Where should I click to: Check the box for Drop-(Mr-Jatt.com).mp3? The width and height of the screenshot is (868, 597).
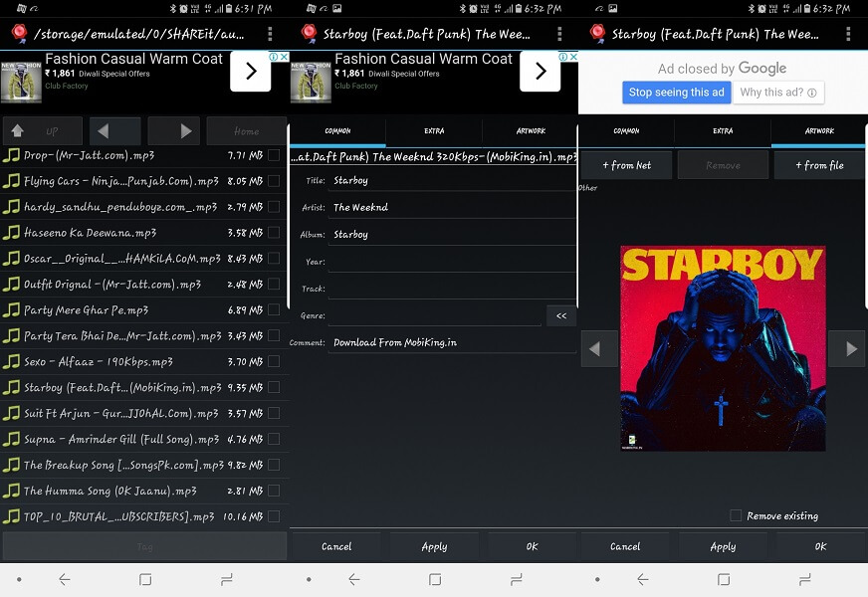(274, 155)
